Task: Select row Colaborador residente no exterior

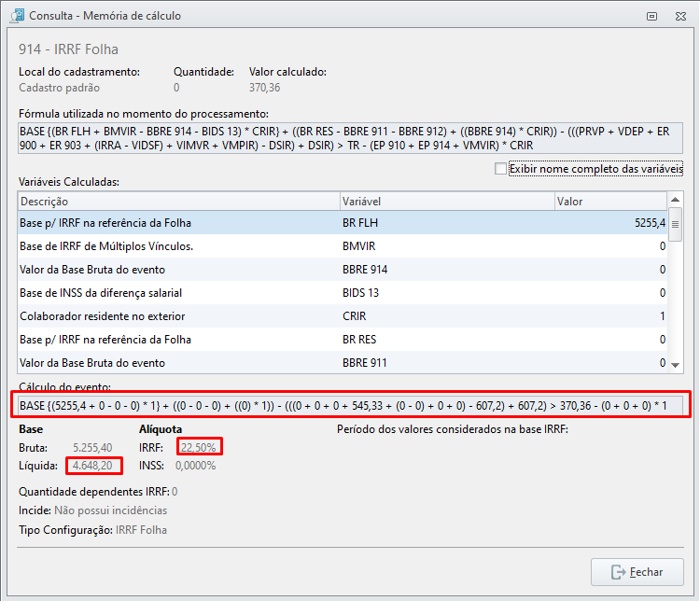Action: click(x=343, y=316)
